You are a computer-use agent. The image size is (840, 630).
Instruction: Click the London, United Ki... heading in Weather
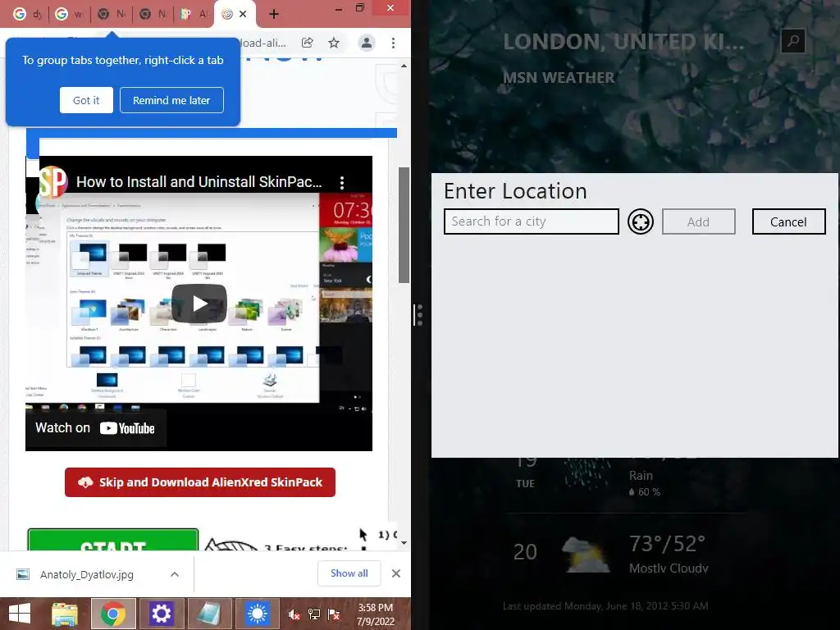click(623, 42)
